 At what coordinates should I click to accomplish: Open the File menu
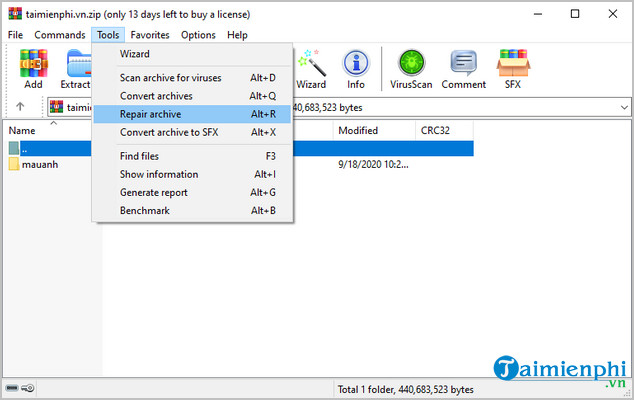[15, 35]
